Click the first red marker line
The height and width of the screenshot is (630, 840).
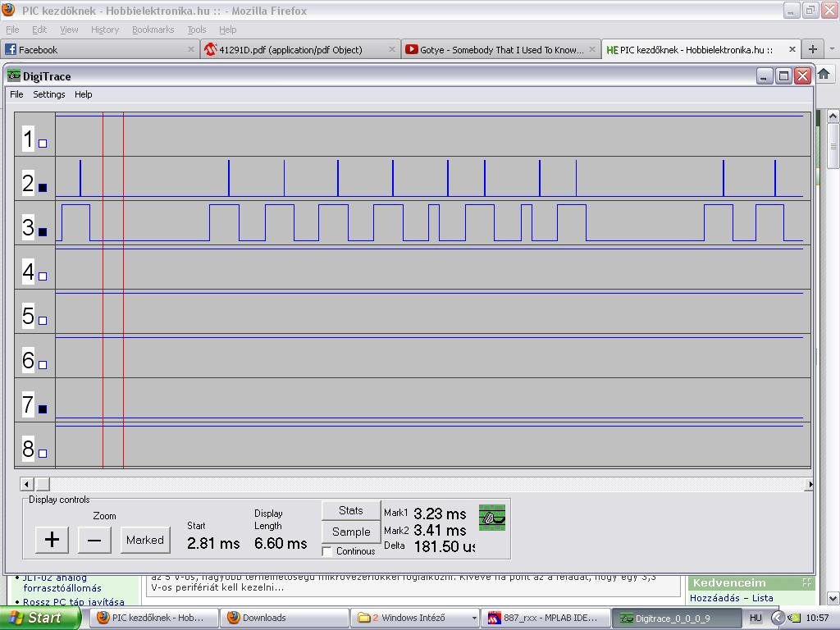click(103, 290)
